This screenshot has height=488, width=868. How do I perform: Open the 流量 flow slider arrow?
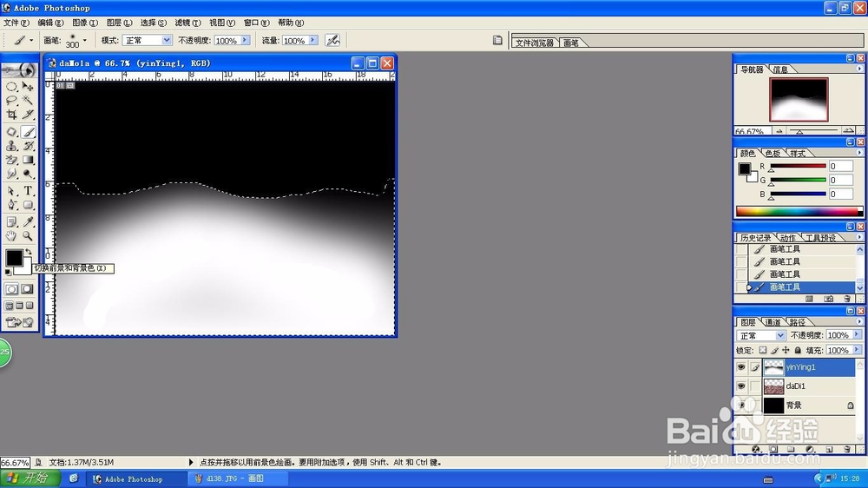[313, 41]
